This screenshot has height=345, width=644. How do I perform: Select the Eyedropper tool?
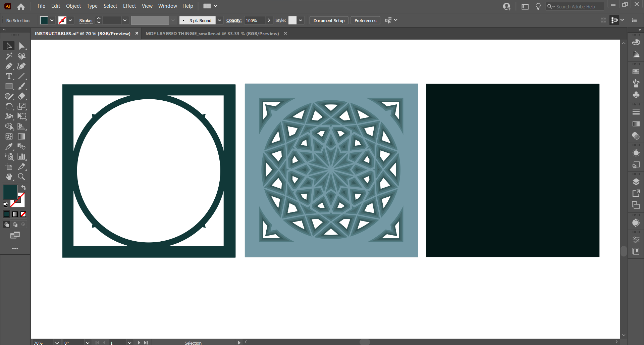point(9,147)
